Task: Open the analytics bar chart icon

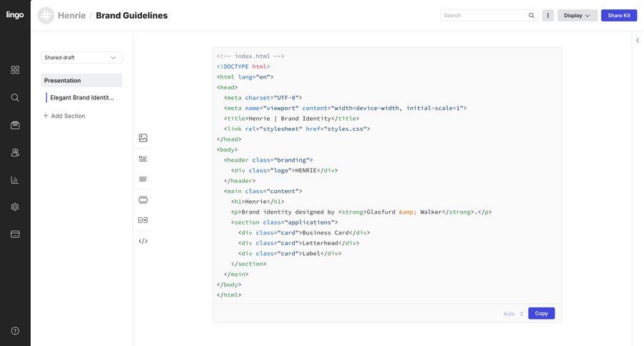Action: pos(15,179)
